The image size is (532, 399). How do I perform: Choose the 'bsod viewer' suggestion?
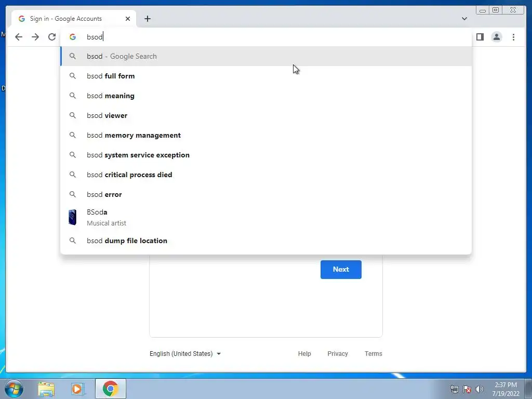pos(266,115)
